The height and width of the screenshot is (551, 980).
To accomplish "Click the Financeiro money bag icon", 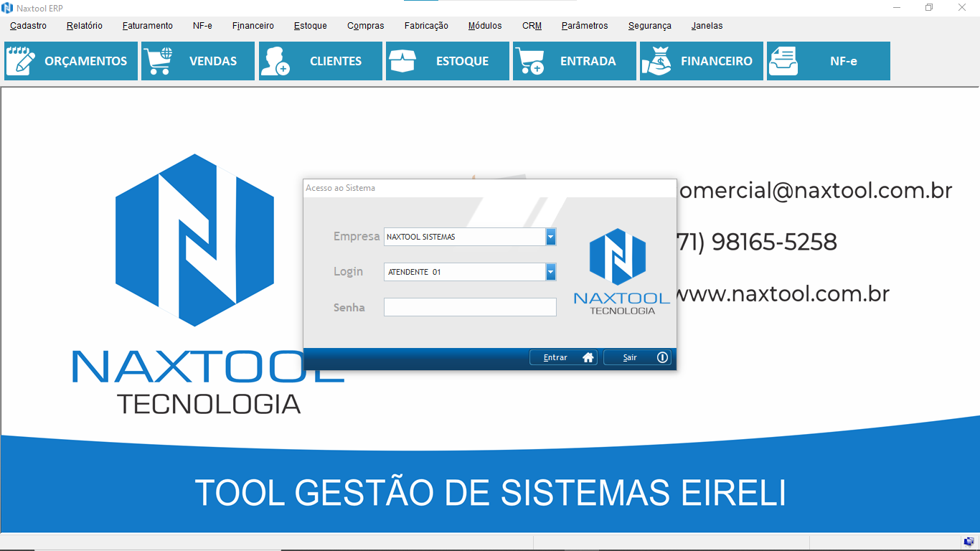I will (656, 61).
